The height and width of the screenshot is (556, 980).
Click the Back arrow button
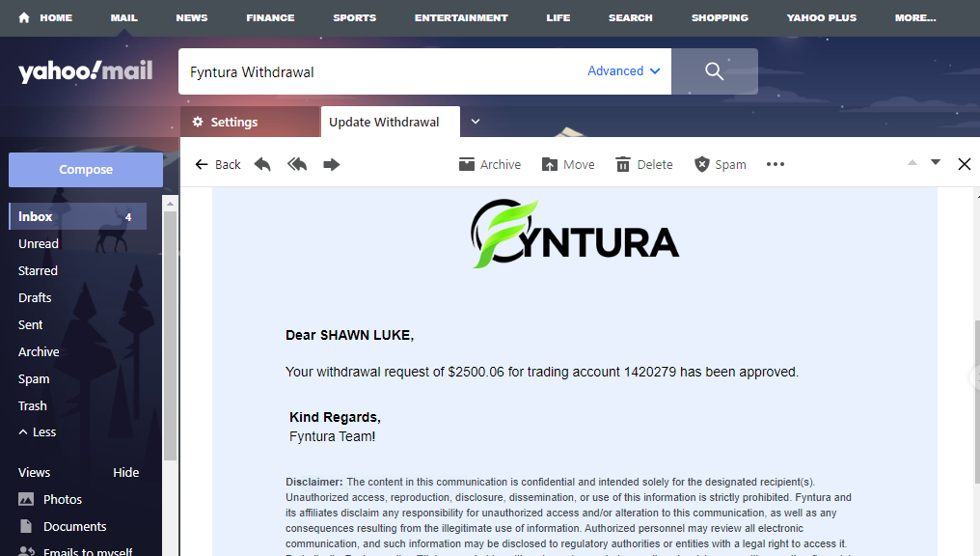(217, 164)
